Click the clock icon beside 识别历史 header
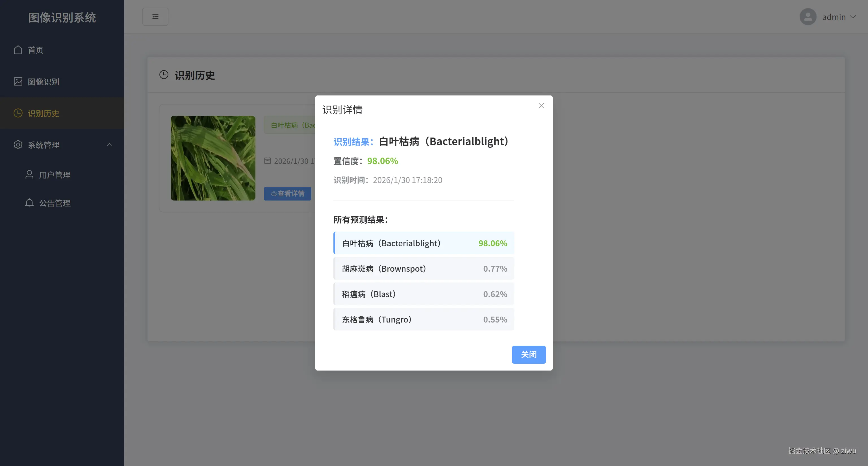 point(164,75)
